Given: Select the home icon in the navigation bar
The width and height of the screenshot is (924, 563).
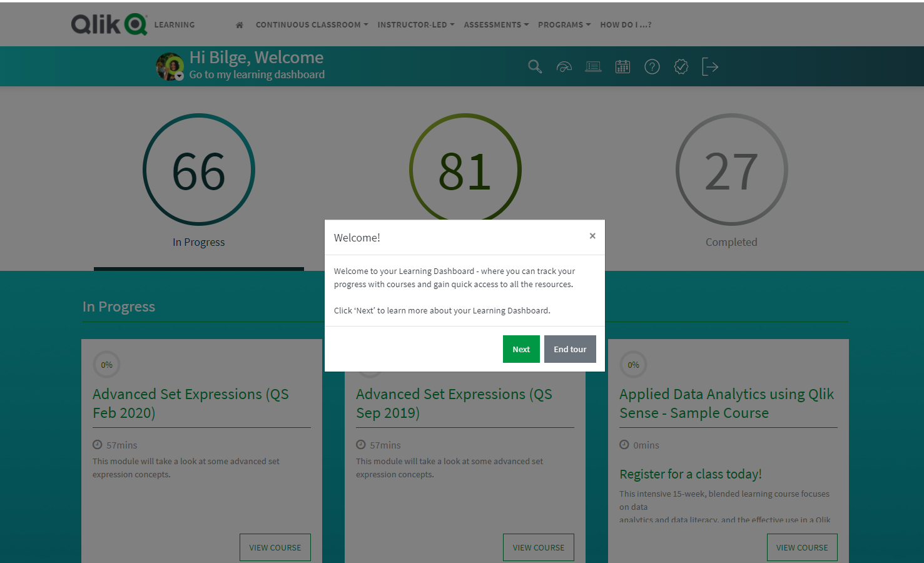Looking at the screenshot, I should [x=239, y=24].
